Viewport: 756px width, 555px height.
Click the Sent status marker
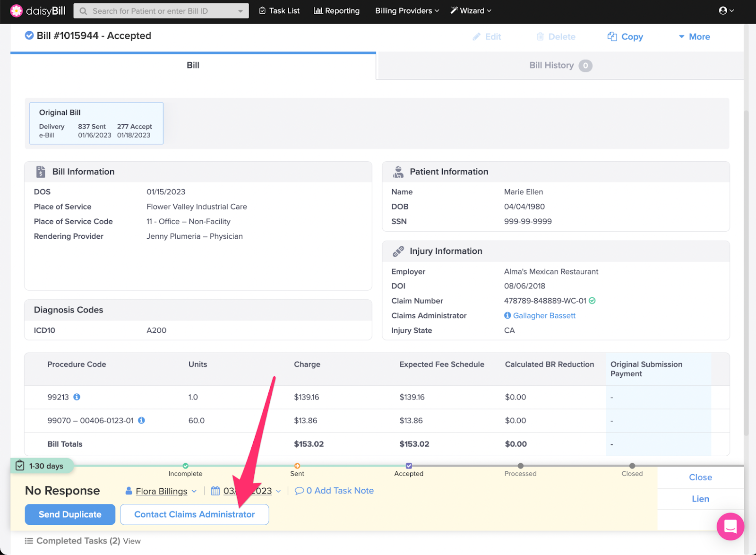click(297, 466)
